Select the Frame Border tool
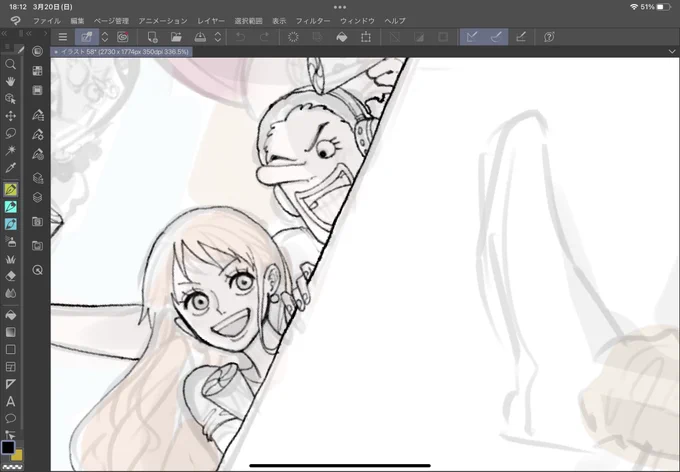Viewport: 680px width, 472px height. point(10,367)
